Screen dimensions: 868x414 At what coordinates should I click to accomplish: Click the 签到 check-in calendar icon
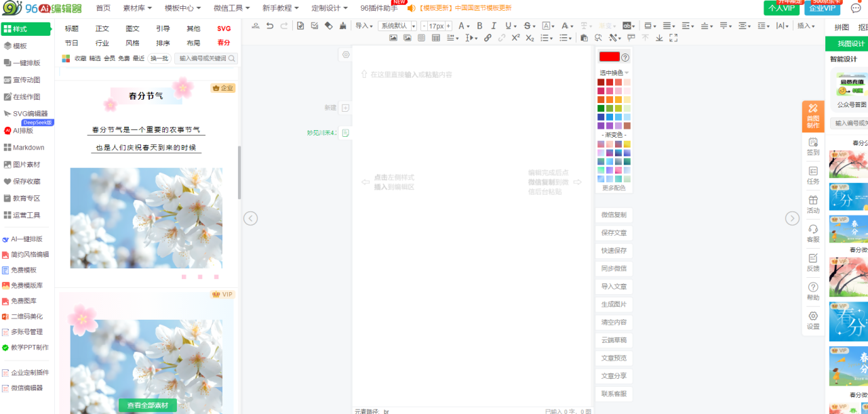point(813,146)
